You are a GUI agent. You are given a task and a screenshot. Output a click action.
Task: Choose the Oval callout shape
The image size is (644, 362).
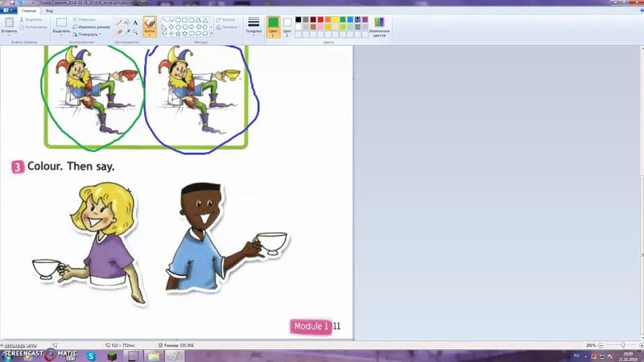pyautogui.click(x=198, y=33)
